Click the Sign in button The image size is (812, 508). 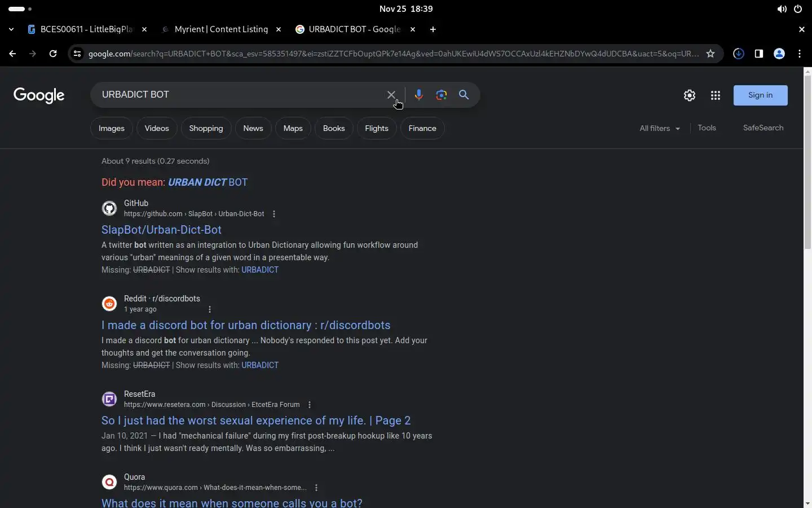point(760,95)
